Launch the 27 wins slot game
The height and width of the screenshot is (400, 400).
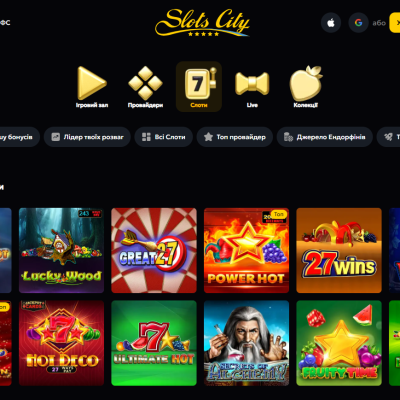339,250
